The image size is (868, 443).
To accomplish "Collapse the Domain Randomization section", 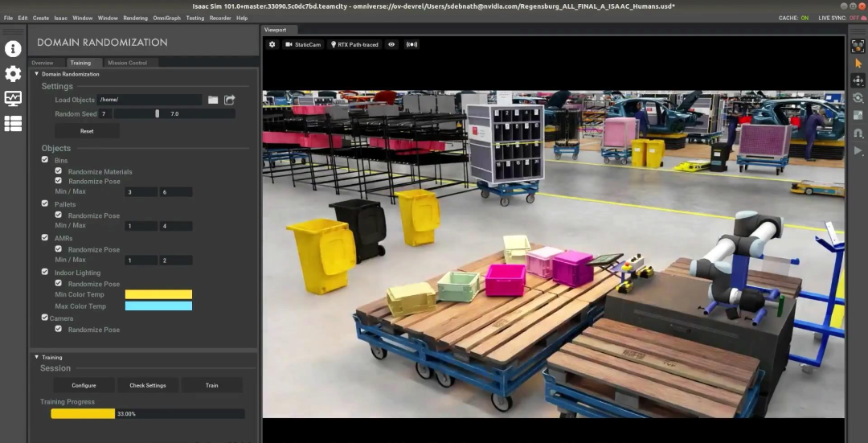I will click(x=36, y=74).
